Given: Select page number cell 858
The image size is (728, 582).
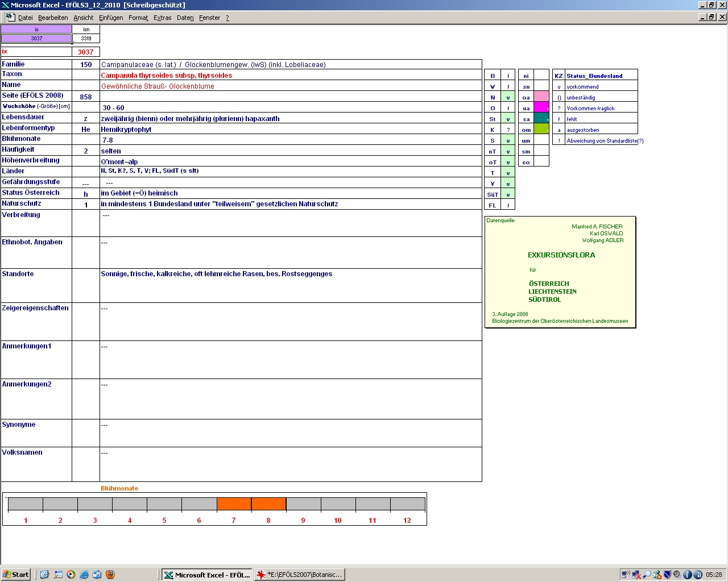Looking at the screenshot, I should [86, 97].
